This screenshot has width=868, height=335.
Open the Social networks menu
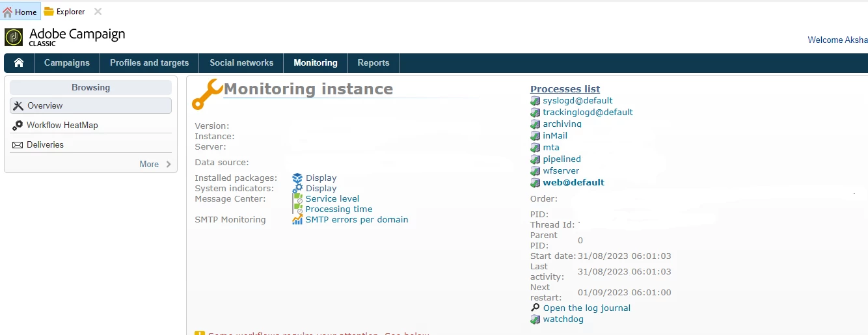(241, 63)
